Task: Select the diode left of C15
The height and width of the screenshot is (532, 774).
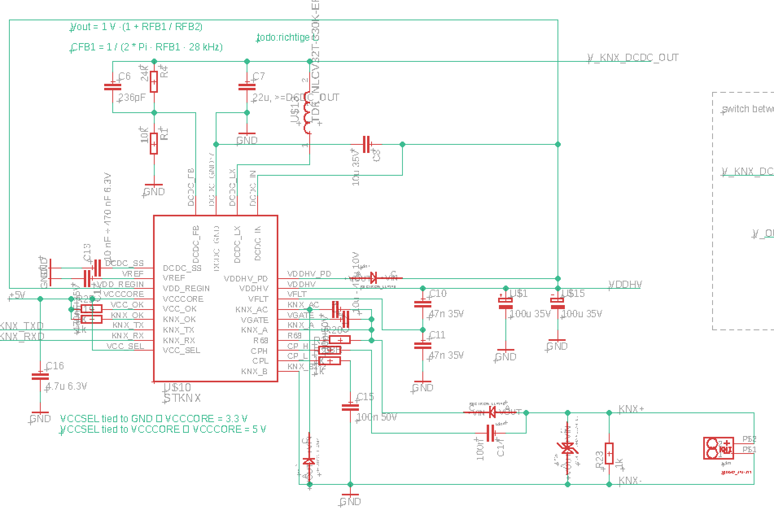Action: [x=309, y=462]
